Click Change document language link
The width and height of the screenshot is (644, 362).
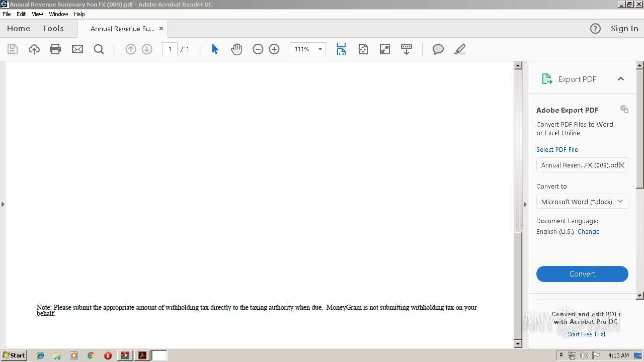coord(588,232)
